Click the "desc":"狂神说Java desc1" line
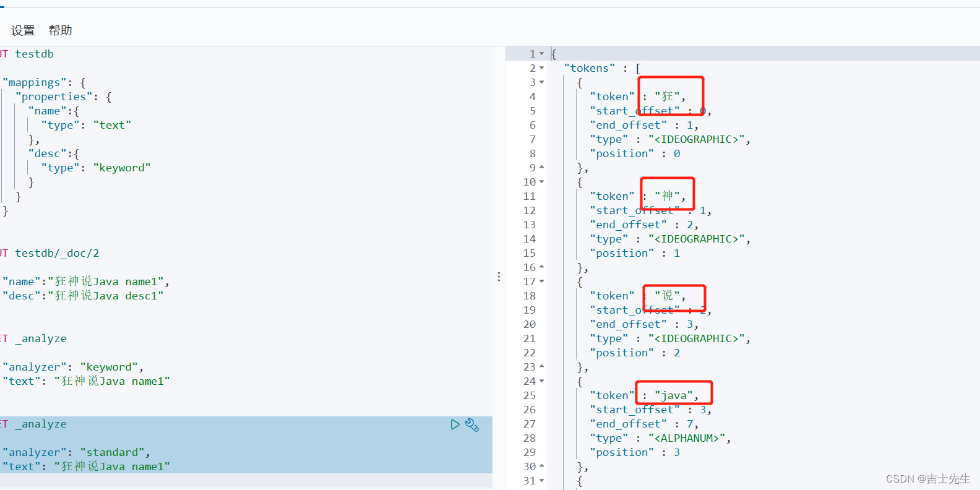 [83, 296]
